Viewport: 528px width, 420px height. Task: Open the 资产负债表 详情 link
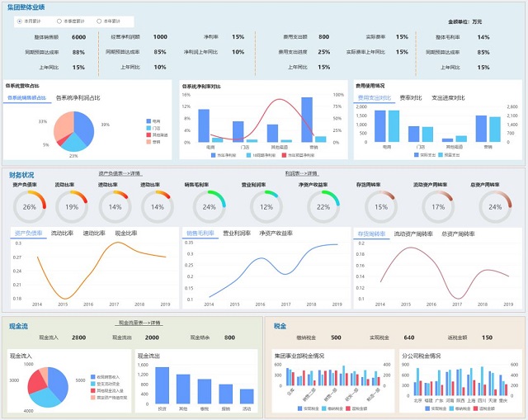[120, 173]
